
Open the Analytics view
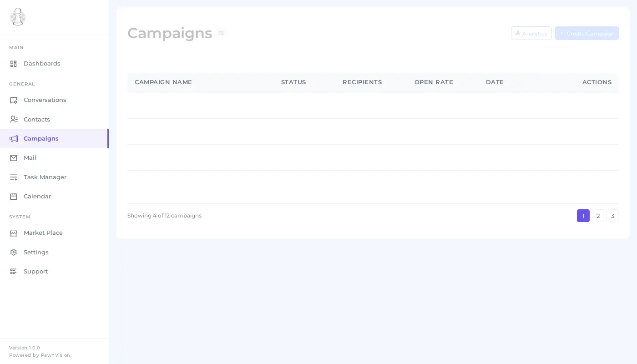pyautogui.click(x=531, y=33)
